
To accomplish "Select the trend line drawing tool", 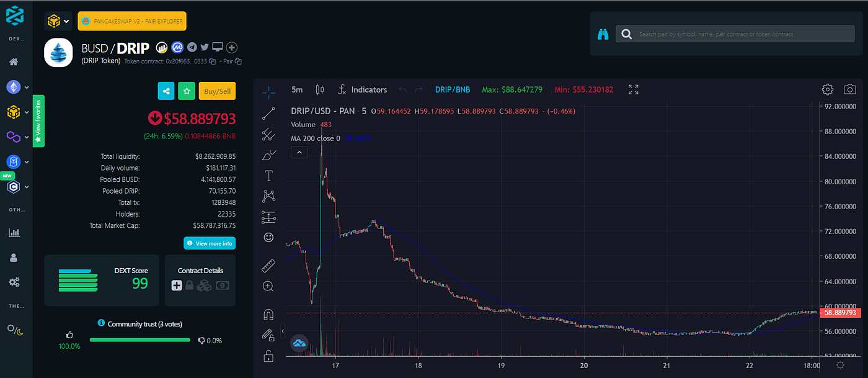I will 268,113.
